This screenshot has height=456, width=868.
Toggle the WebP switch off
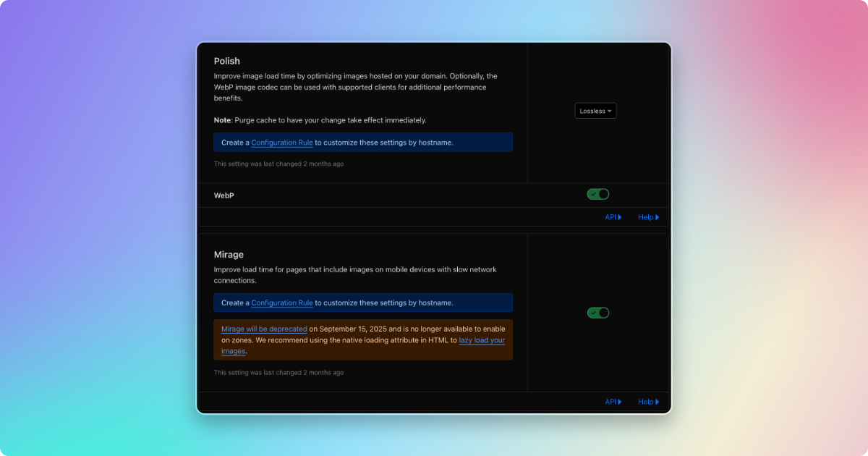coord(597,194)
